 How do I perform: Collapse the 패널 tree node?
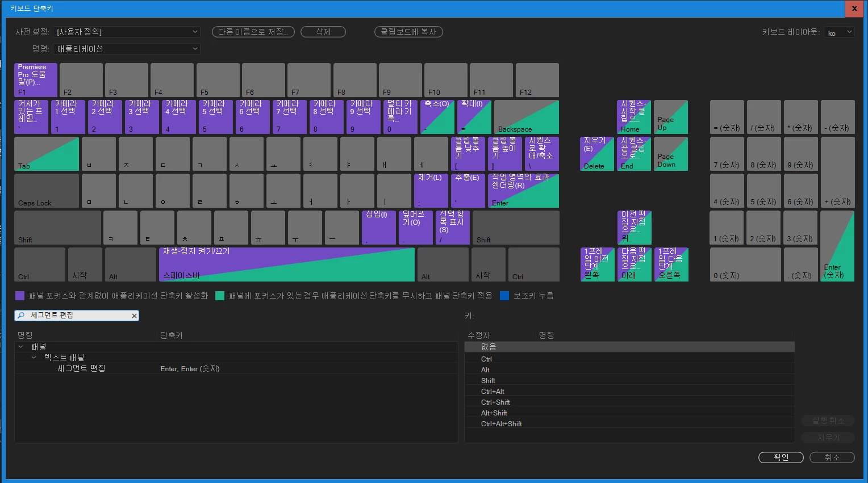click(x=21, y=347)
